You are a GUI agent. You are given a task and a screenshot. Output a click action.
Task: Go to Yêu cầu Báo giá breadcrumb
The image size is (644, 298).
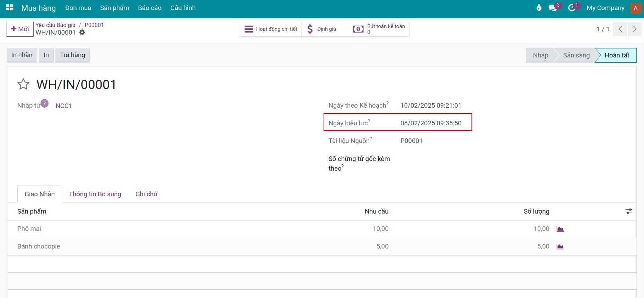click(55, 25)
